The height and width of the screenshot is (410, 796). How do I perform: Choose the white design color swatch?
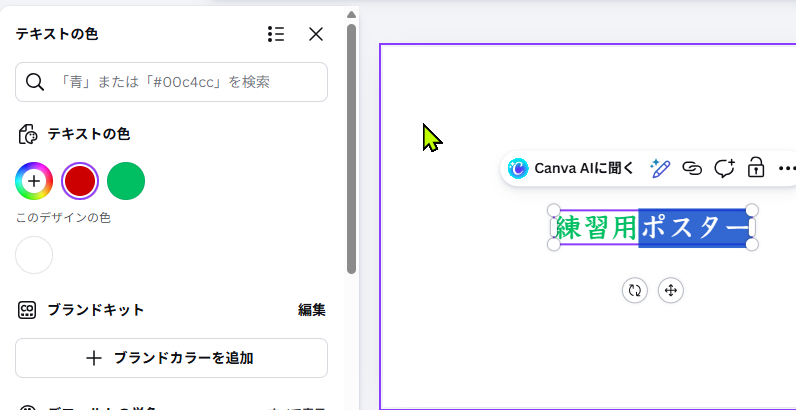point(34,255)
